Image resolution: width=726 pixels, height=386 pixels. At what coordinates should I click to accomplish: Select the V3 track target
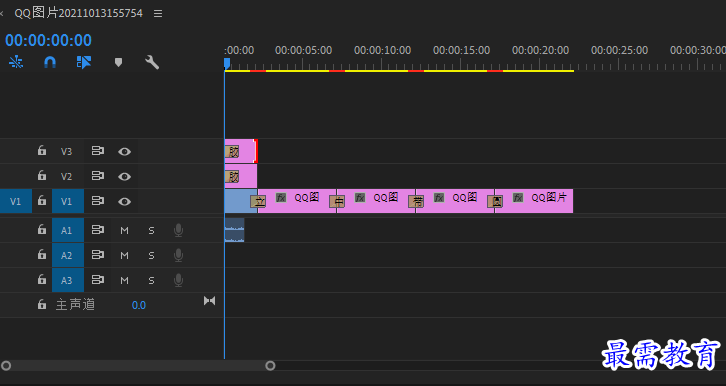67,151
